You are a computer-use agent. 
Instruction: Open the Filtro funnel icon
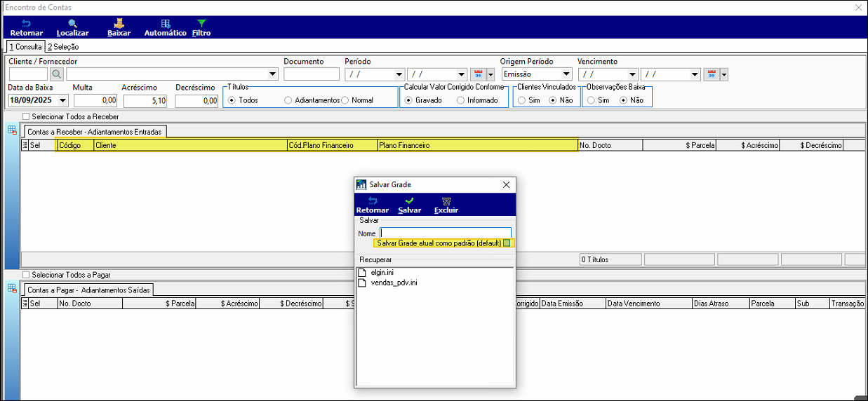201,27
